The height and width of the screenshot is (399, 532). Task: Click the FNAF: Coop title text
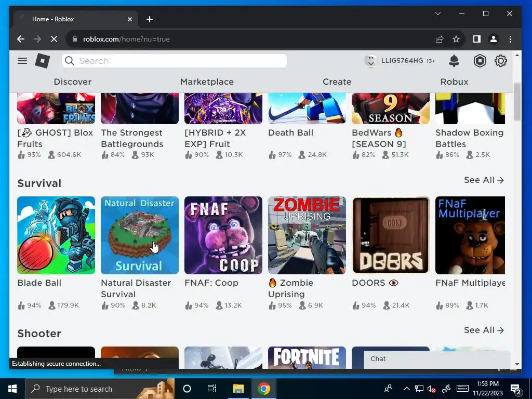[211, 283]
